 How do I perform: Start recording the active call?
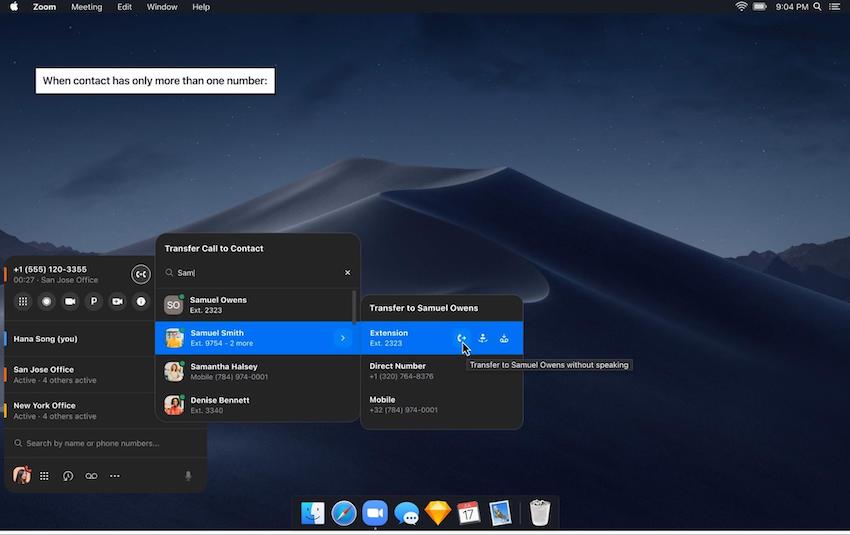tap(46, 301)
